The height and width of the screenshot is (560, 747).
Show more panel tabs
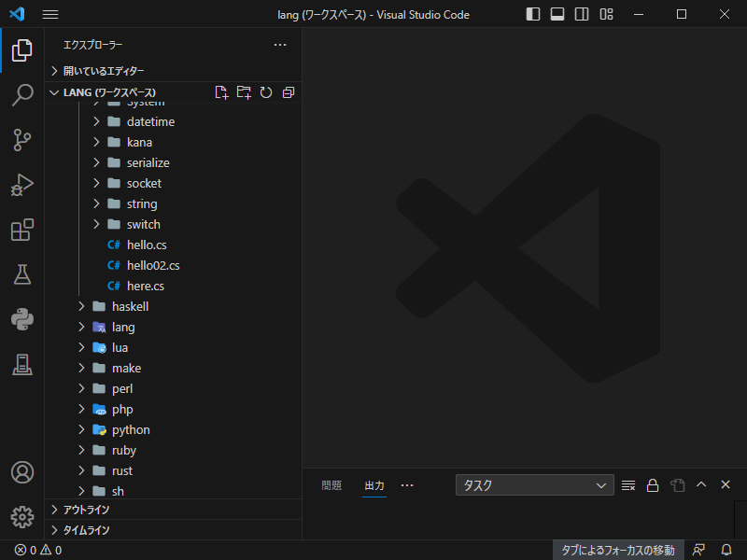pos(407,485)
